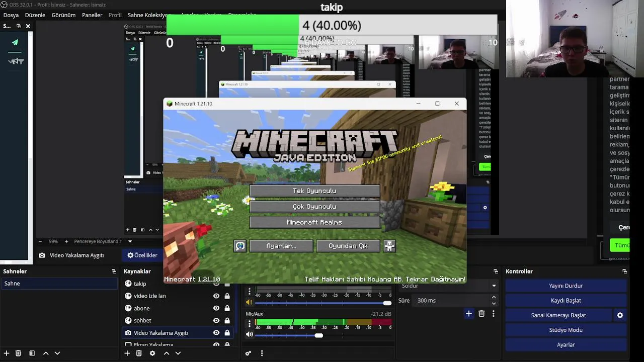Click the megaphone icon in side dock
The width and height of the screenshot is (644, 362).
pos(16,61)
